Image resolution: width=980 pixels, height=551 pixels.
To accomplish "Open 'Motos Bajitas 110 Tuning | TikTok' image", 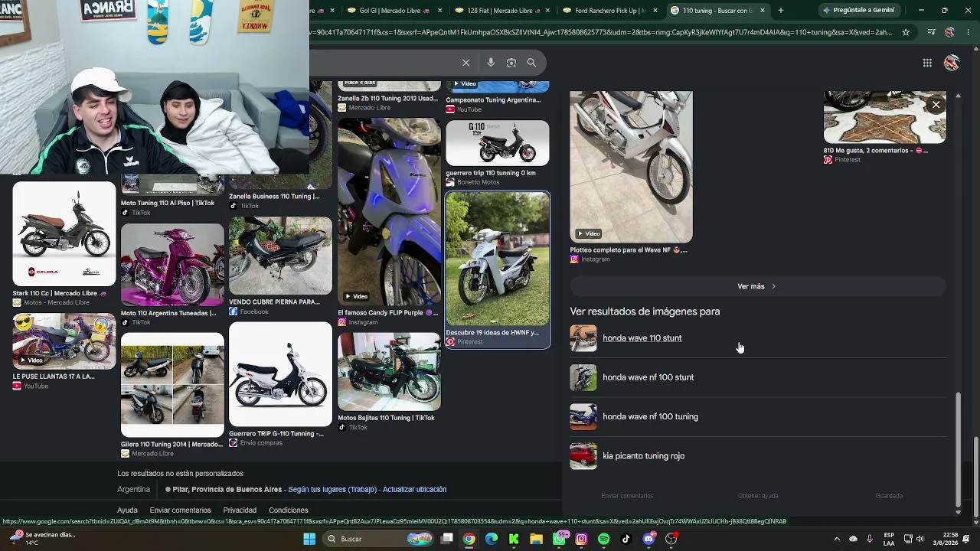I will point(389,371).
